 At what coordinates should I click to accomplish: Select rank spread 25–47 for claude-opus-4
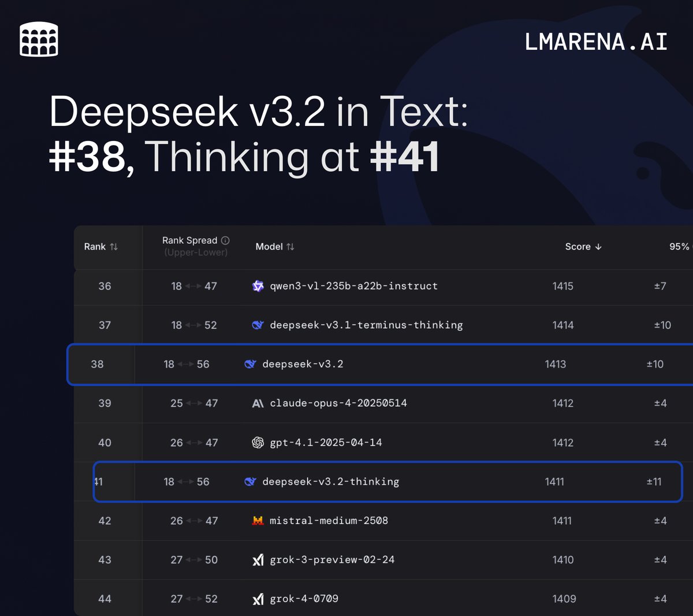point(194,403)
